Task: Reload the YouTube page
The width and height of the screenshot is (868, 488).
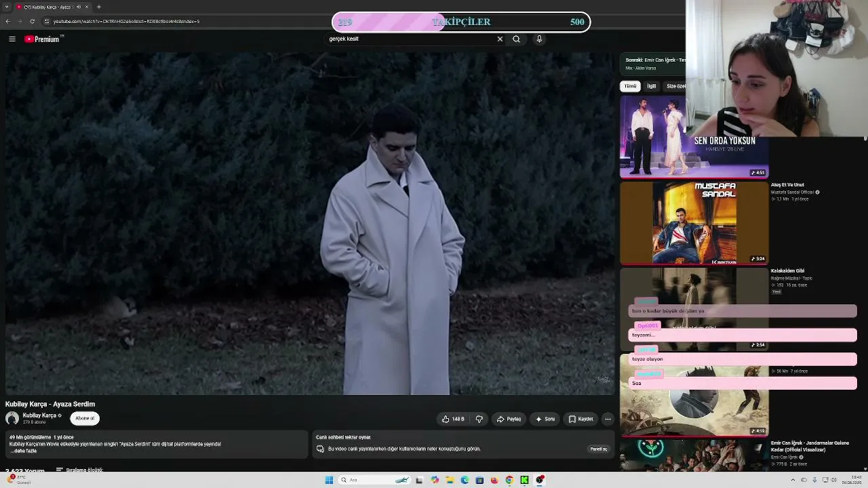Action: [32, 22]
